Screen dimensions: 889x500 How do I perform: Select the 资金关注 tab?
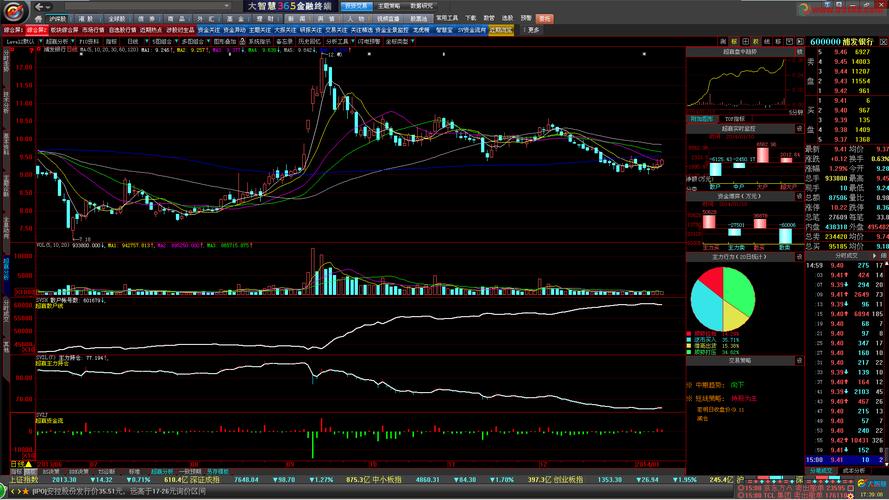click(208, 30)
